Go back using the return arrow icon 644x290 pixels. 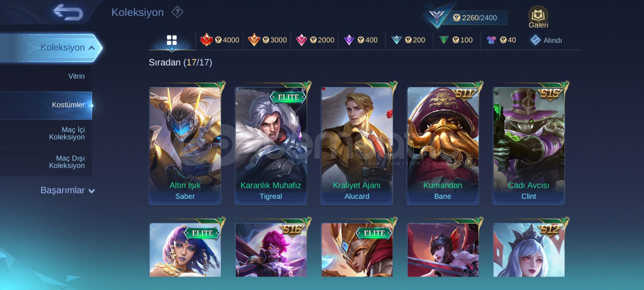coord(68,12)
